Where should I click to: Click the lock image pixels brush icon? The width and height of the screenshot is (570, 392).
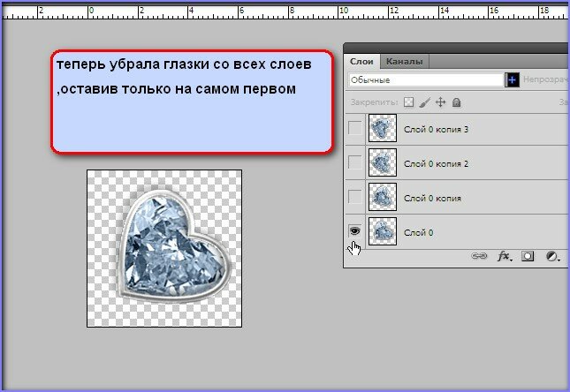point(424,102)
